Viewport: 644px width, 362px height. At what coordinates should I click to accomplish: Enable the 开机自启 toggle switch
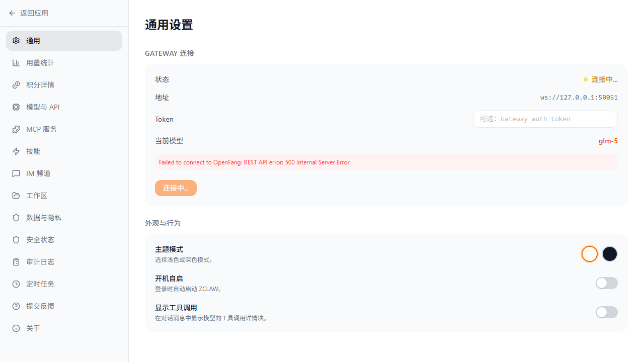pyautogui.click(x=606, y=283)
